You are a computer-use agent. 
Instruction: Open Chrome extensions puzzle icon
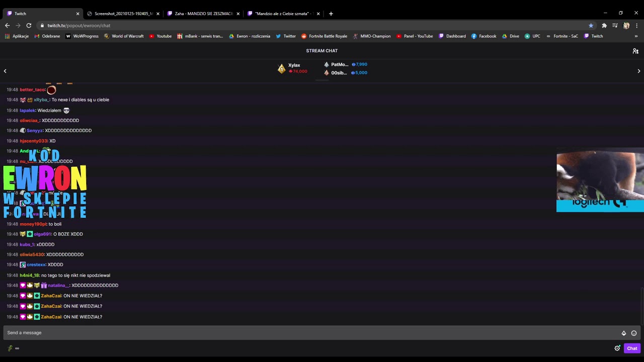pos(604,25)
